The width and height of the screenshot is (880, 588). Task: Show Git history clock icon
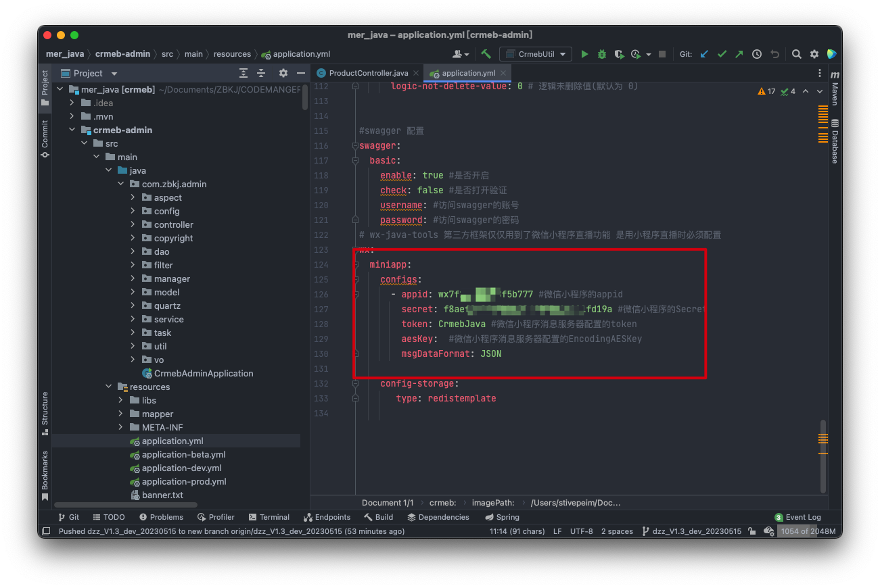[757, 54]
